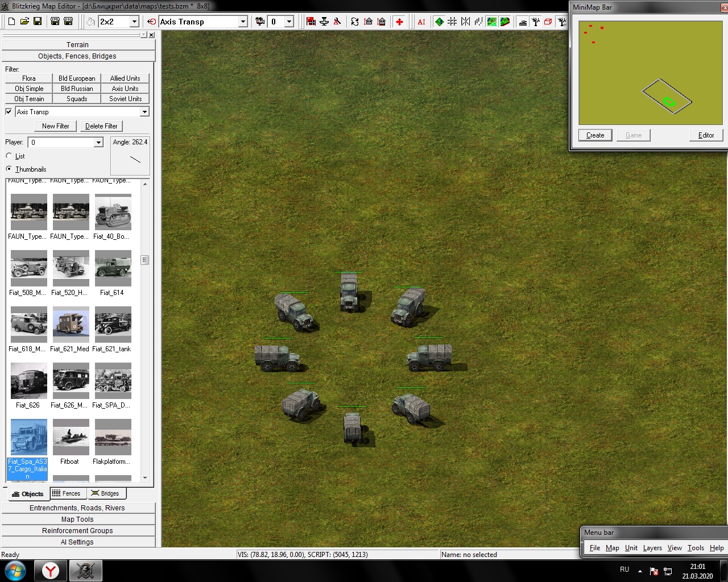This screenshot has width=728, height=582.
Task: Click the bare tree toolbar icon
Action: (536, 22)
